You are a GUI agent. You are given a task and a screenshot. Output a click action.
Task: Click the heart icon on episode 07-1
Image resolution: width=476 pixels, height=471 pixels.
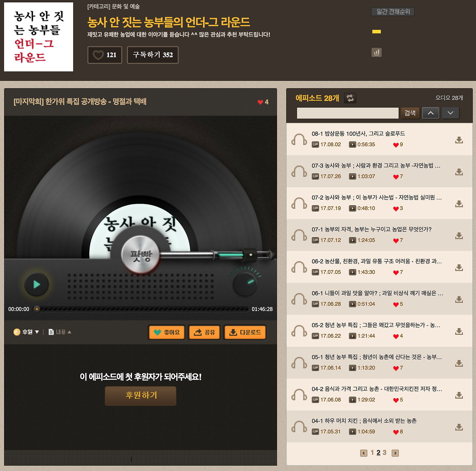tap(396, 241)
